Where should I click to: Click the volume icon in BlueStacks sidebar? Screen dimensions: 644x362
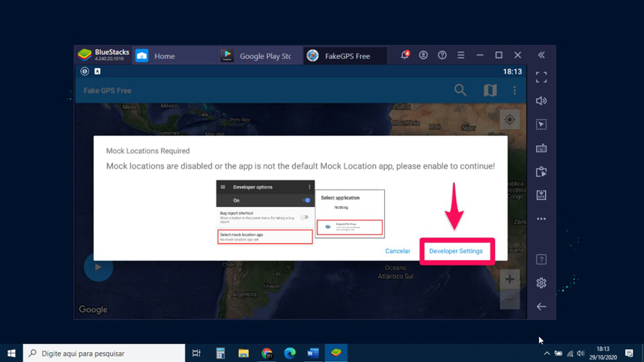pos(541,100)
